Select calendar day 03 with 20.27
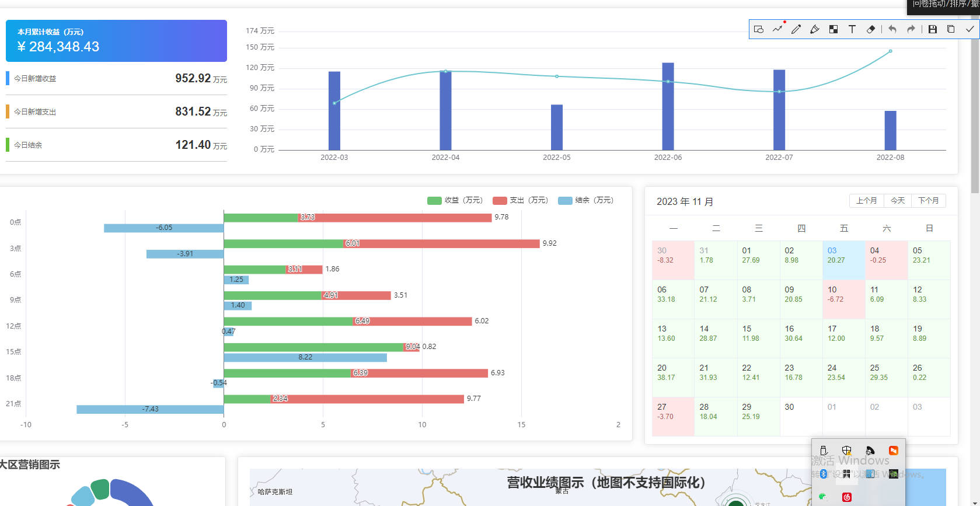The image size is (980, 506). point(844,260)
